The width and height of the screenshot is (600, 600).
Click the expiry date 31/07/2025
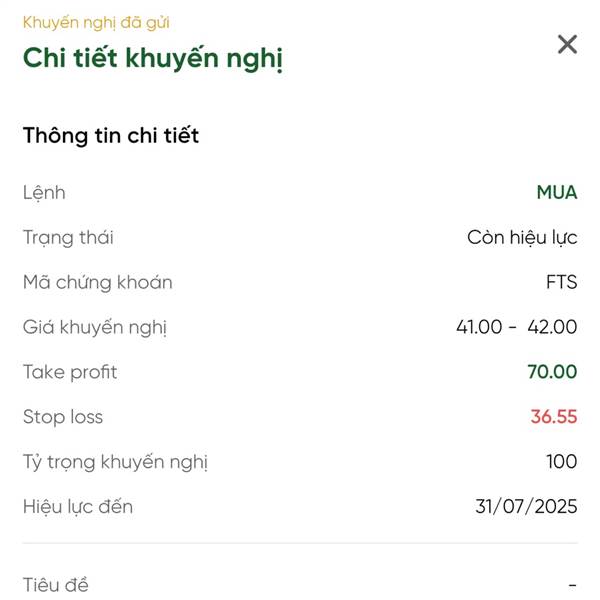coord(526,506)
